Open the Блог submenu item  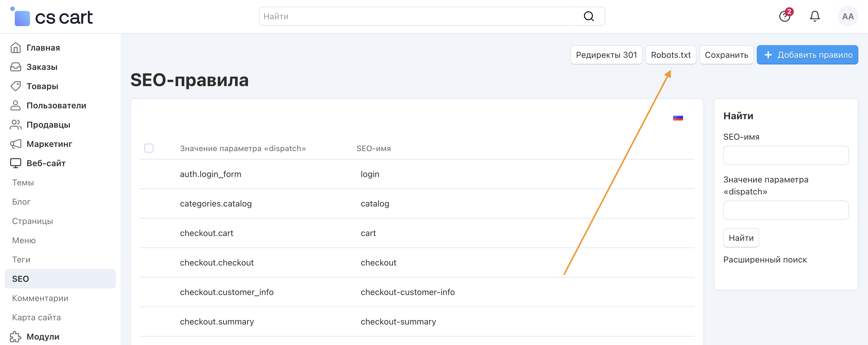tap(21, 202)
